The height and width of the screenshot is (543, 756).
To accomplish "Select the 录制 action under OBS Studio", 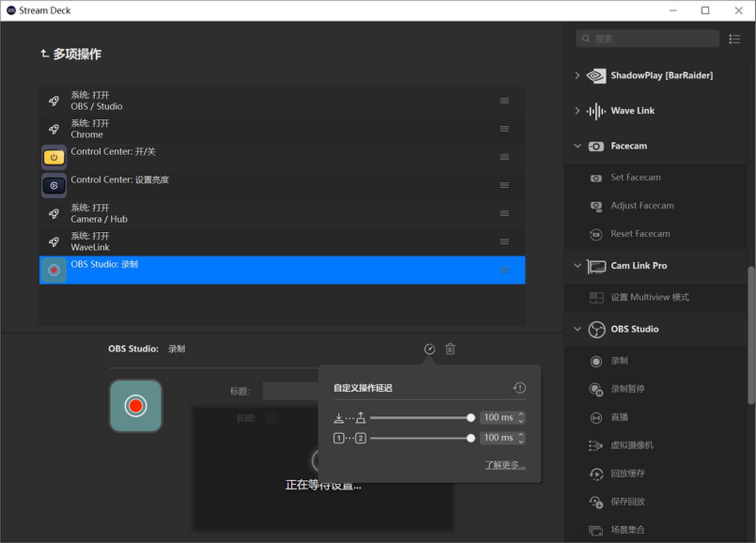I will point(619,361).
